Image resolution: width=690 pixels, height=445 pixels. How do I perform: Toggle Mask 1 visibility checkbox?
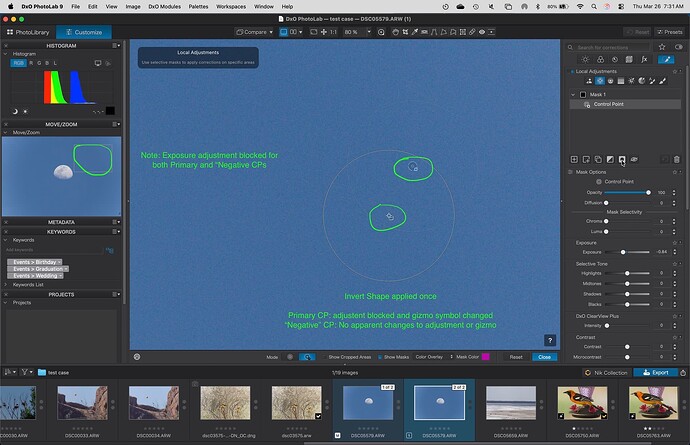583,95
